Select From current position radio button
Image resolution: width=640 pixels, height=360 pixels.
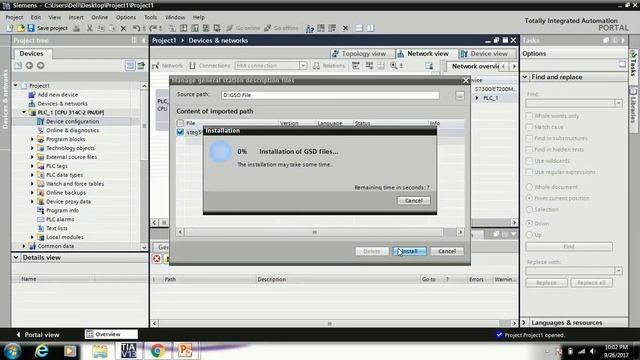click(529, 198)
